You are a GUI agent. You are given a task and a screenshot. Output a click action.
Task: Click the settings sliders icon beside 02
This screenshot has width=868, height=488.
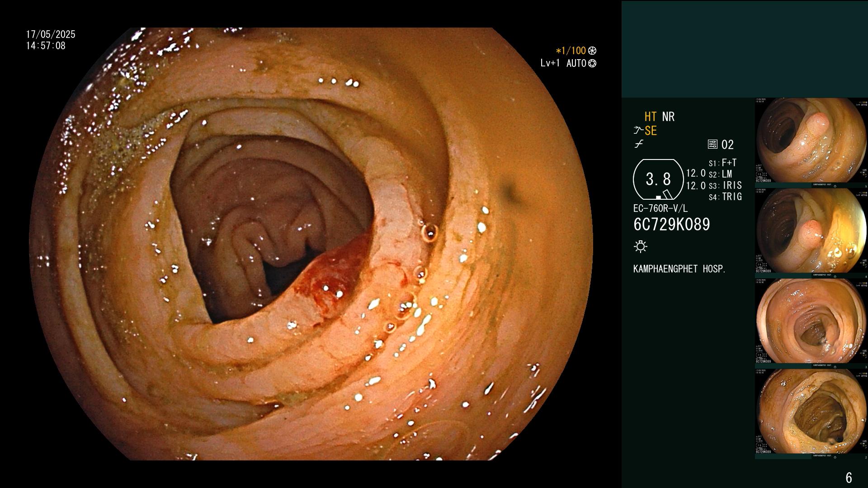point(712,145)
